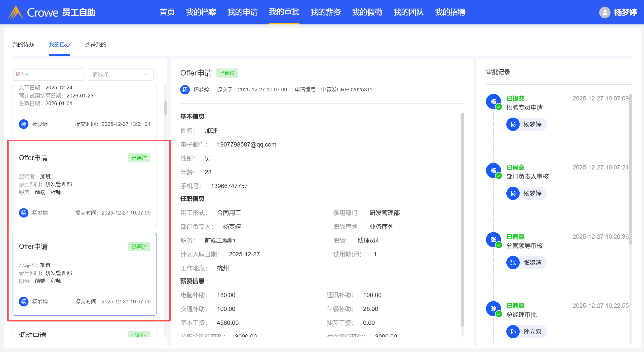Click 张婉清 approver avatar chip
The width and height of the screenshot is (644, 352).
(x=526, y=263)
